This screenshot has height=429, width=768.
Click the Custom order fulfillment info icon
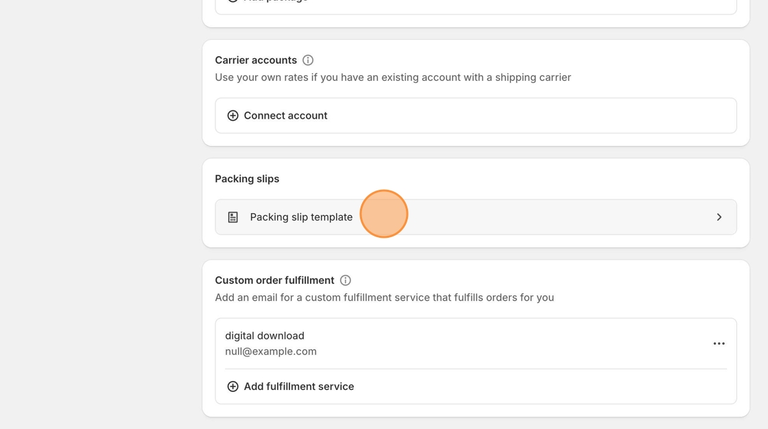pyautogui.click(x=345, y=281)
